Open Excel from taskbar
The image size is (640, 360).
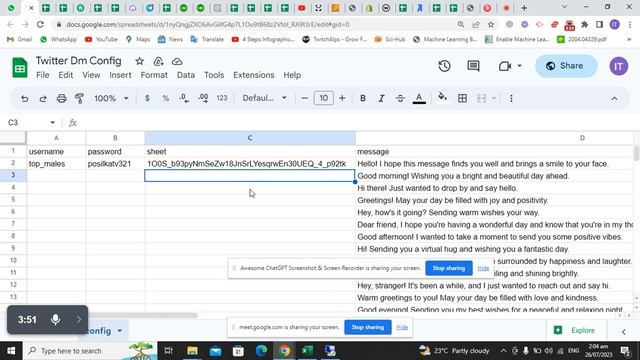click(307, 351)
